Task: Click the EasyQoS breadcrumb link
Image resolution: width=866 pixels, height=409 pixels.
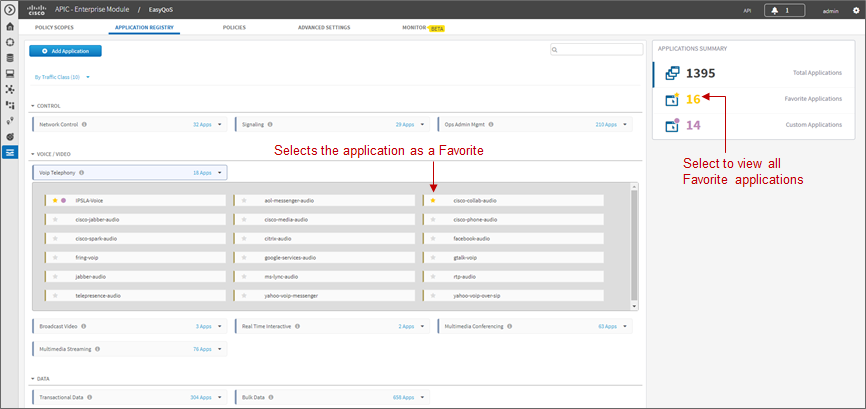Action: point(159,10)
